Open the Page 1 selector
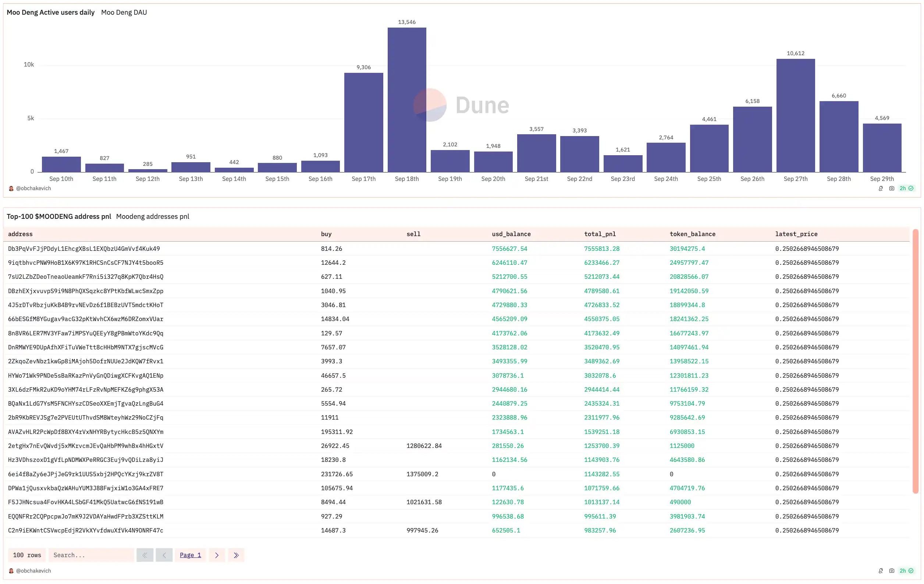924x584 pixels. [x=190, y=555]
